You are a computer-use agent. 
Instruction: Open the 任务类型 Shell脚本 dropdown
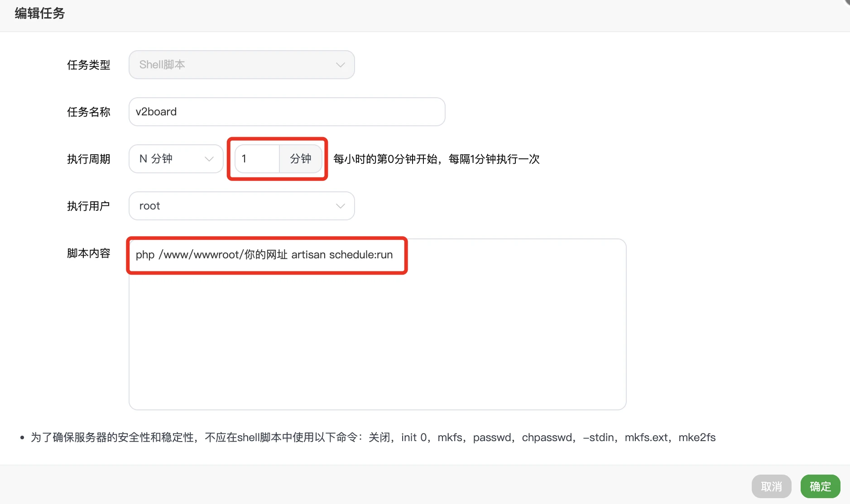point(241,65)
